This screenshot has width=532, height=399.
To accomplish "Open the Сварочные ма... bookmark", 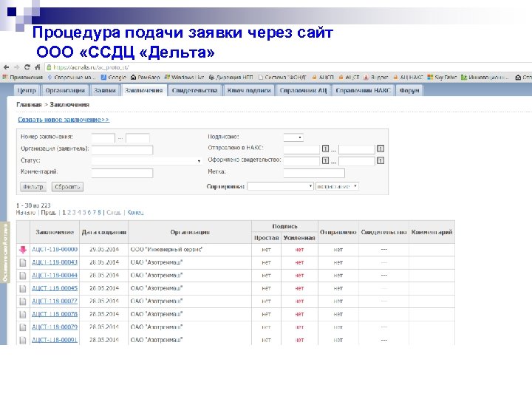I will (x=72, y=78).
